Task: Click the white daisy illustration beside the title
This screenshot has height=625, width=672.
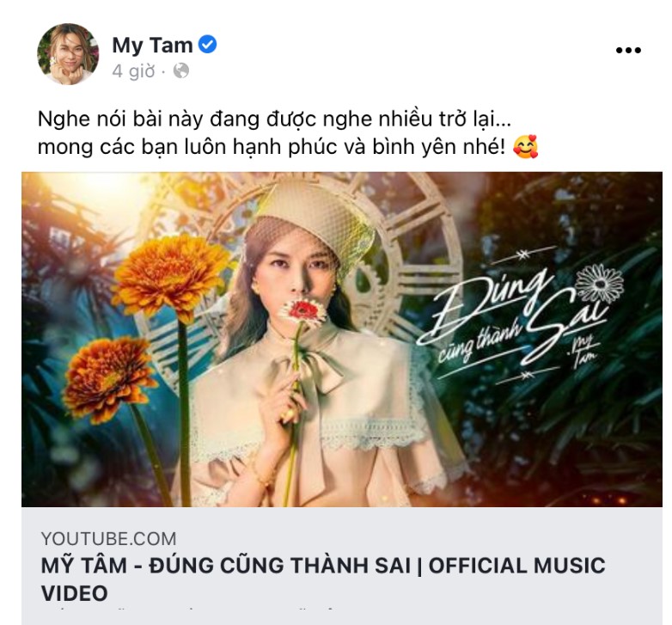Action: [x=600, y=284]
